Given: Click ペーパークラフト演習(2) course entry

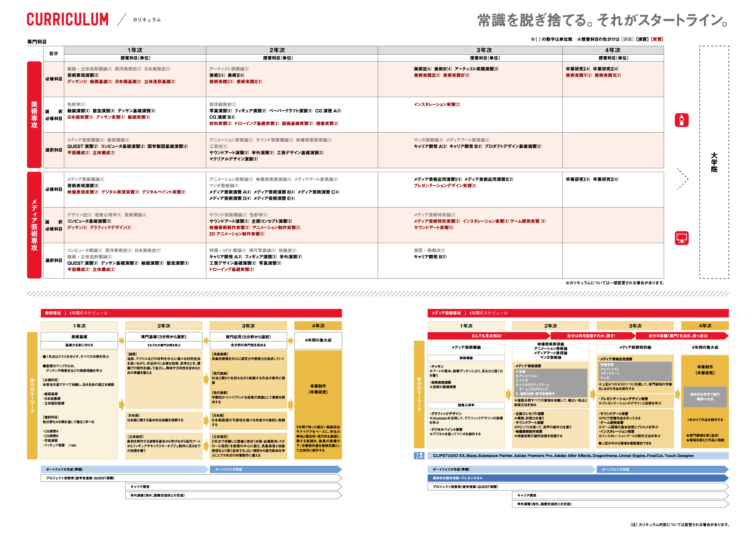Looking at the screenshot, I should (291, 111).
